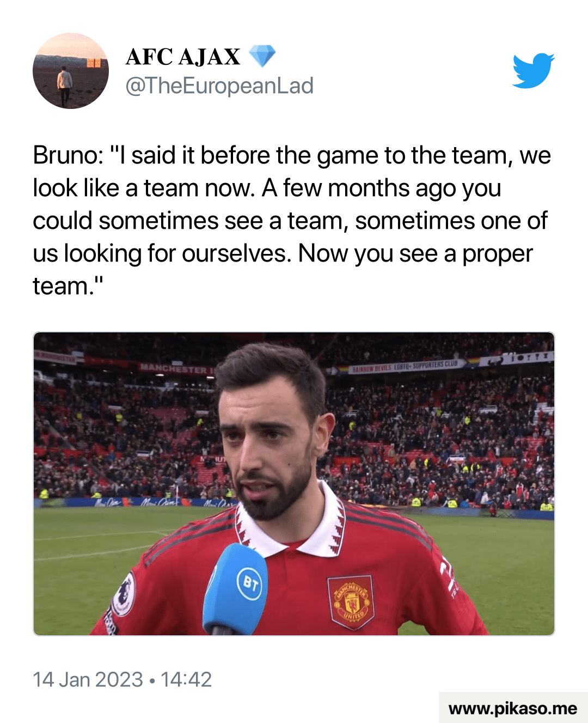Click the tweet's last line reading team.
The width and height of the screenshot is (588, 723).
click(x=68, y=286)
